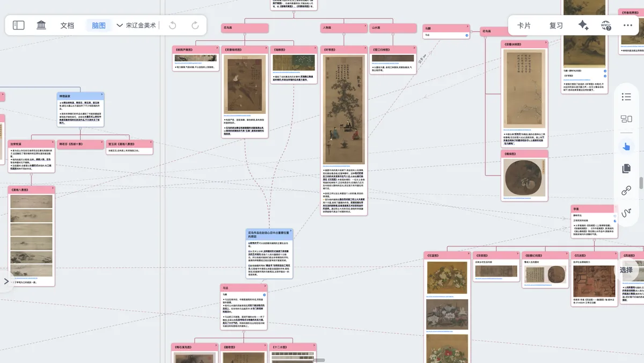Collapse children under 人物画 node

[x=344, y=33]
